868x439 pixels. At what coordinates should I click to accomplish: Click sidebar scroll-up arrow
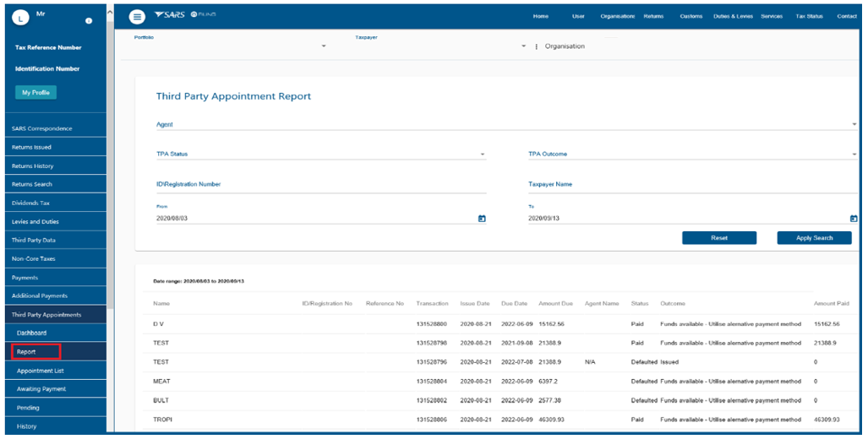110,14
